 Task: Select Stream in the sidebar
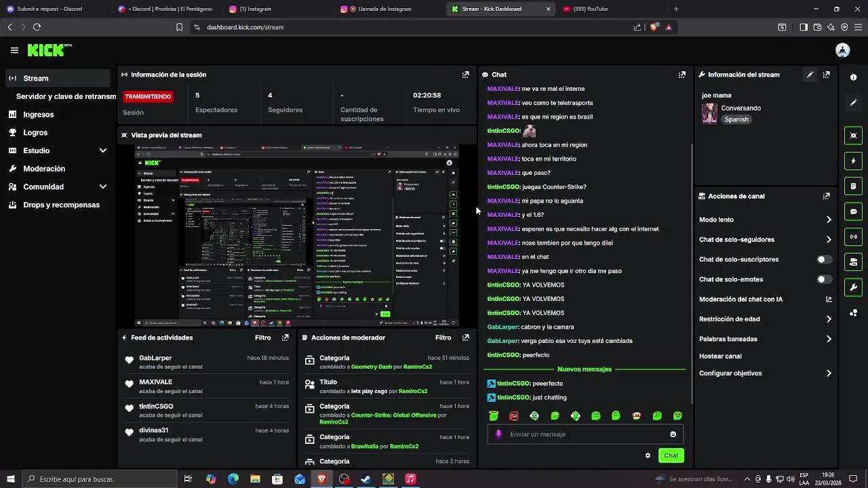(x=58, y=78)
